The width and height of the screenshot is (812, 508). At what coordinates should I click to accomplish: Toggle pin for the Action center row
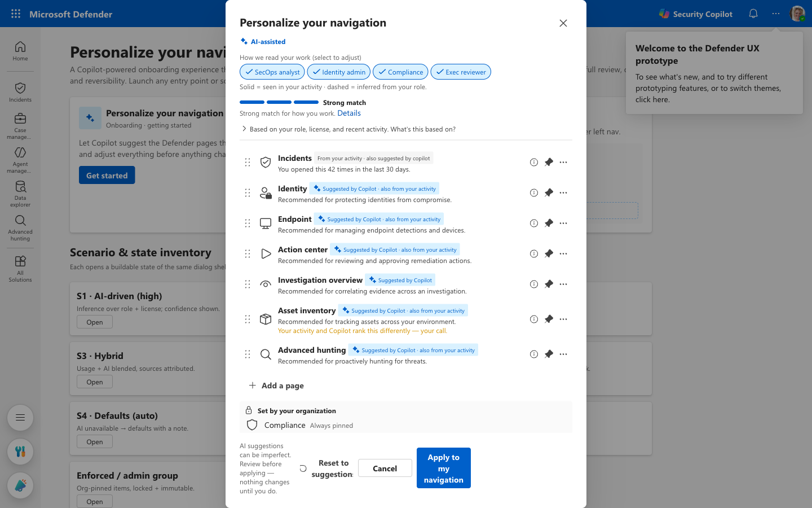pyautogui.click(x=549, y=253)
